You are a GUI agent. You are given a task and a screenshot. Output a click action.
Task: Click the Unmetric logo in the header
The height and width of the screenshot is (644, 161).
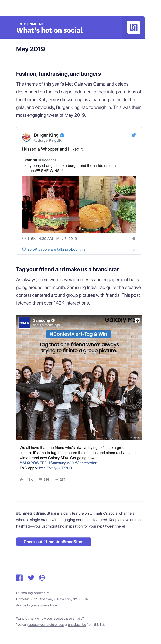tap(133, 27)
